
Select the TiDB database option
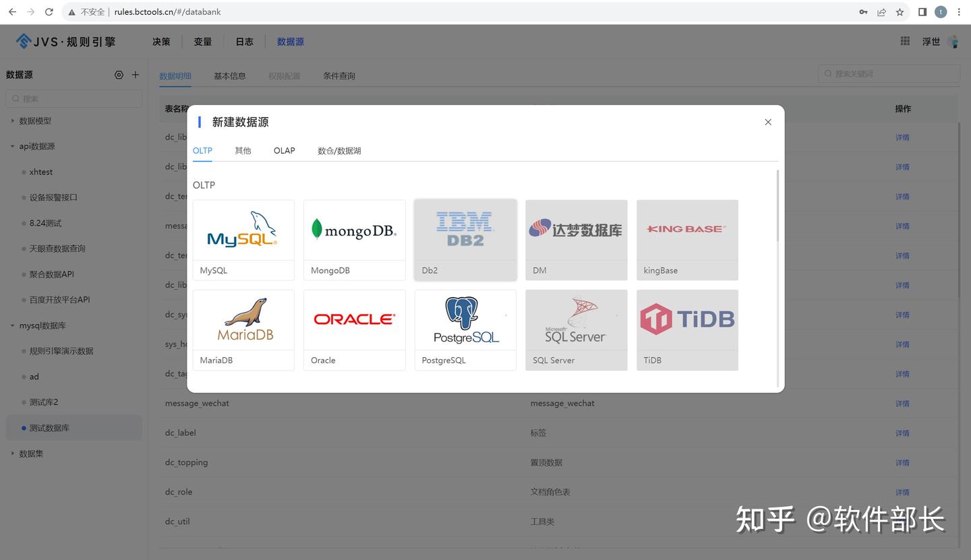pyautogui.click(x=686, y=329)
